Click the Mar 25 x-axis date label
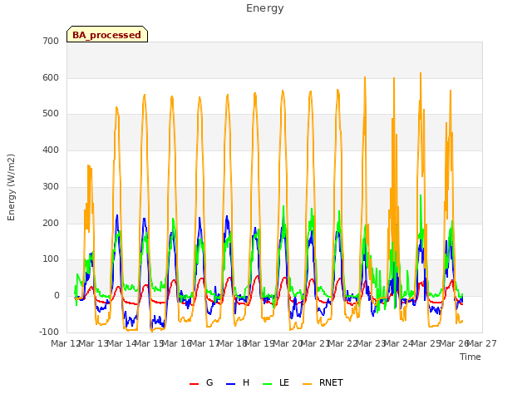Image resolution: width=532 pixels, height=399 pixels. click(x=426, y=343)
